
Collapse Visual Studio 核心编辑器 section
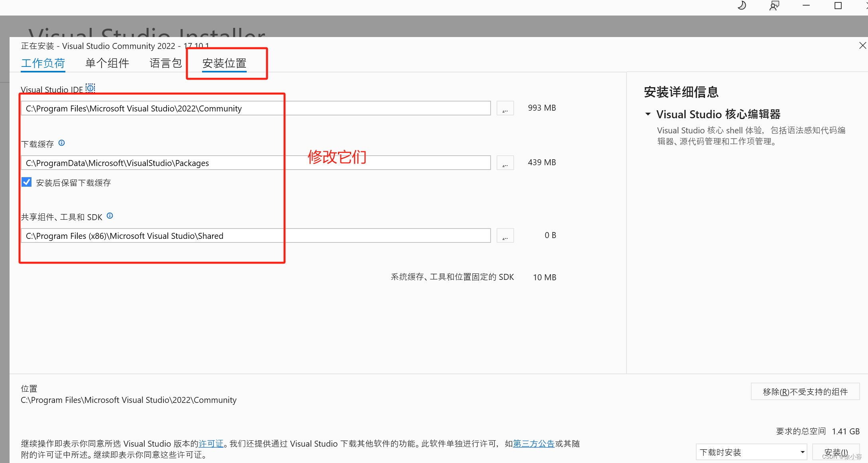tap(648, 114)
